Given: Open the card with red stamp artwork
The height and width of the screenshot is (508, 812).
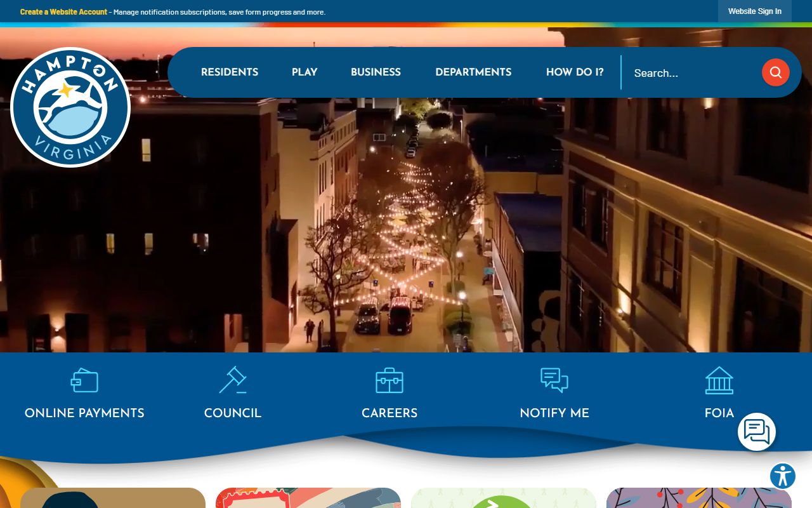Looking at the screenshot, I should (x=308, y=498).
